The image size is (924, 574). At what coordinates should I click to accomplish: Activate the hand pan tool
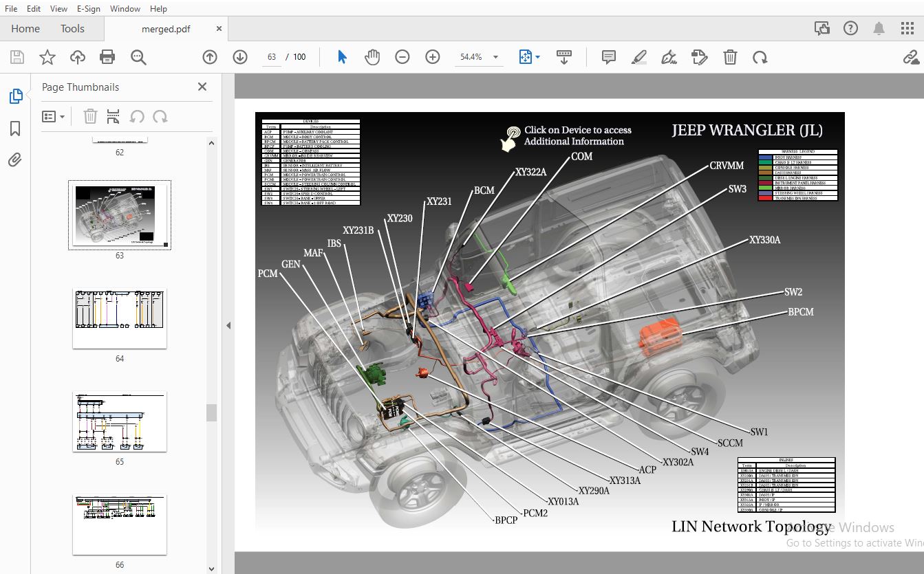pyautogui.click(x=372, y=57)
